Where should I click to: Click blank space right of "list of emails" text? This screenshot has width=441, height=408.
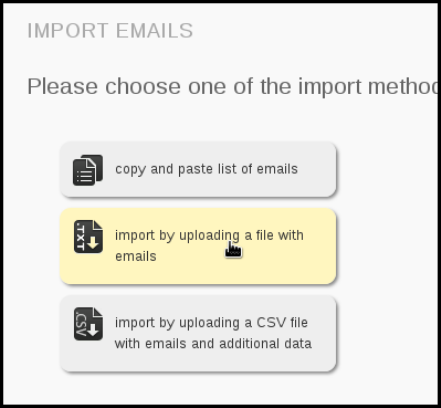tap(317, 169)
